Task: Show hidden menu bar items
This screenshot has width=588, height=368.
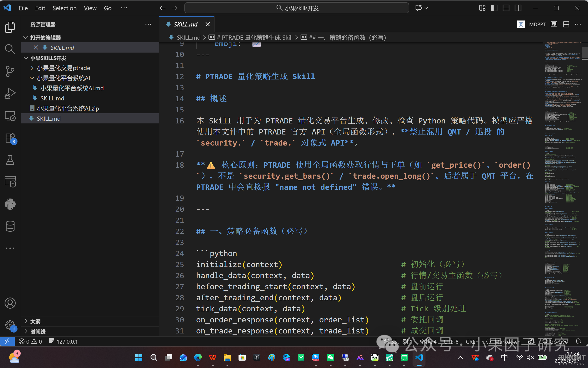Action: [124, 8]
